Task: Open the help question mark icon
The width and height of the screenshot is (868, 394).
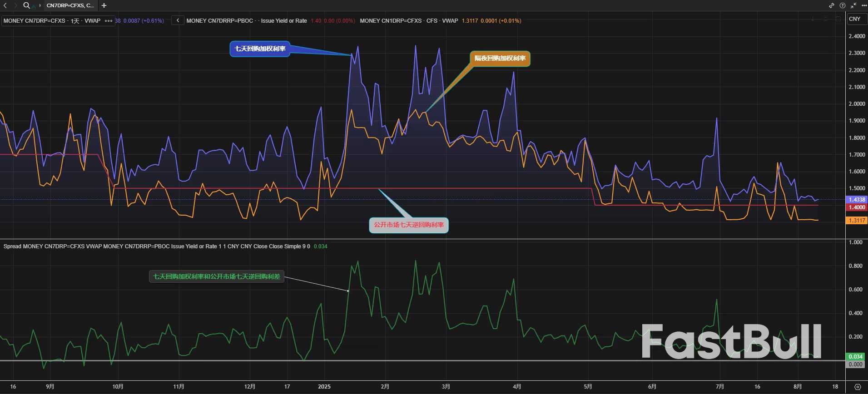Action: point(843,5)
